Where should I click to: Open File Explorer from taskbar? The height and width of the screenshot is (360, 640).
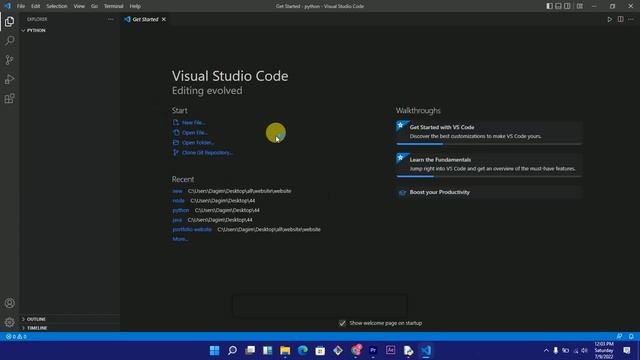click(x=285, y=351)
